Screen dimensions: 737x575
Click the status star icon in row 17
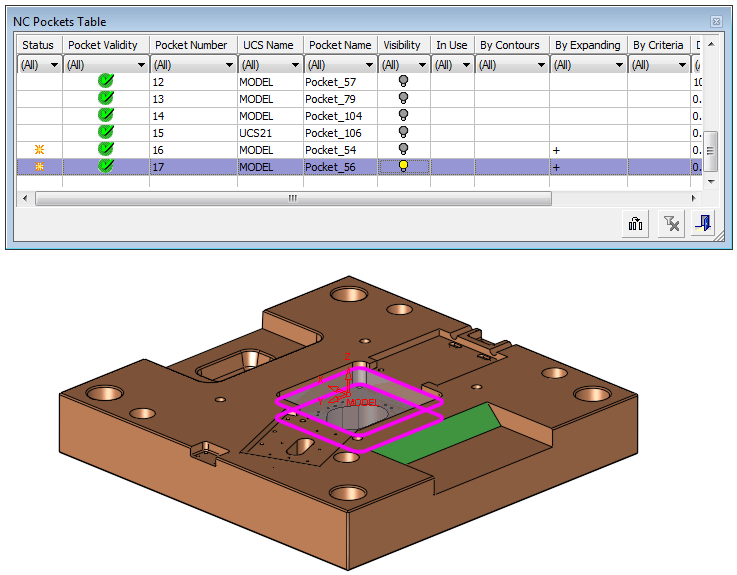pyautogui.click(x=40, y=167)
